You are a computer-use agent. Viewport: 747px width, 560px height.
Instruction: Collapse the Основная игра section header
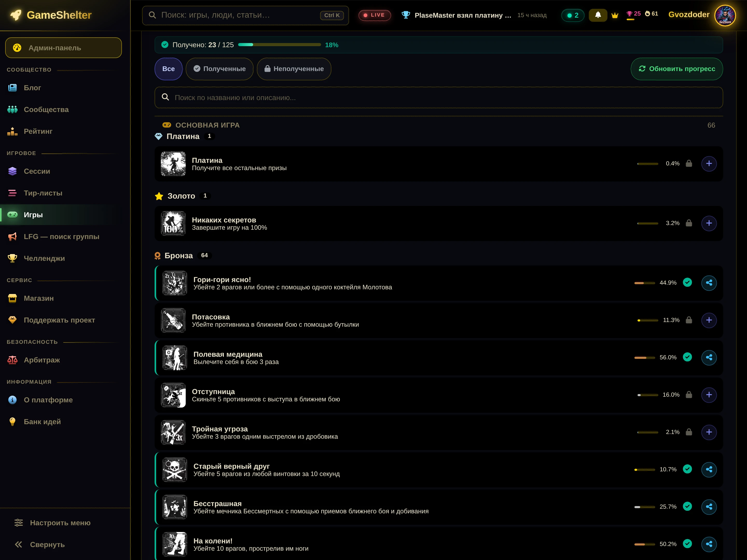click(439, 125)
